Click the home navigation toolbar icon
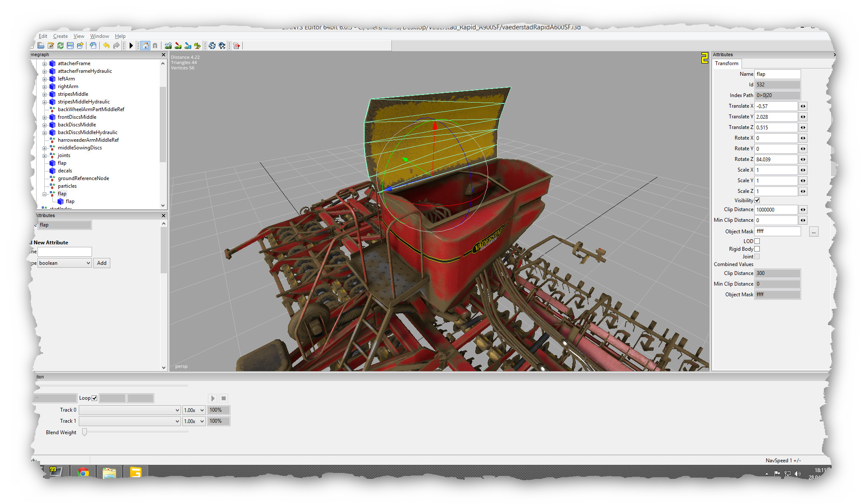 point(146,46)
